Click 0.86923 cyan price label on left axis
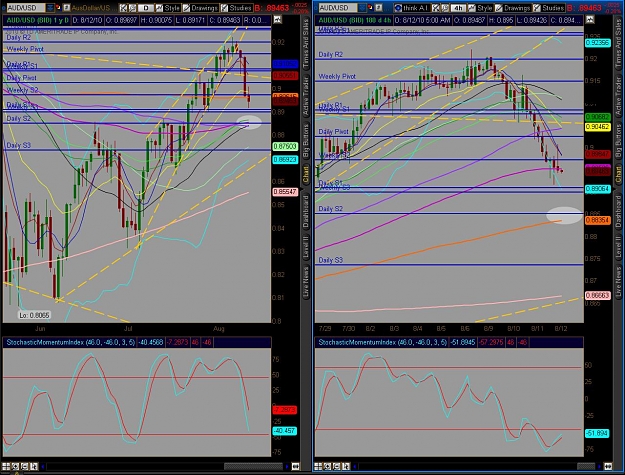This screenshot has height=475, width=625. [285, 160]
